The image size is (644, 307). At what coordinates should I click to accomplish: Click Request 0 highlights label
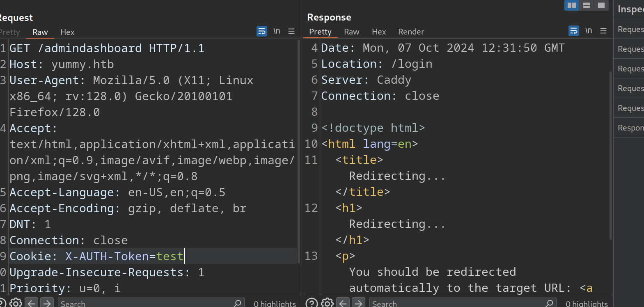275,304
